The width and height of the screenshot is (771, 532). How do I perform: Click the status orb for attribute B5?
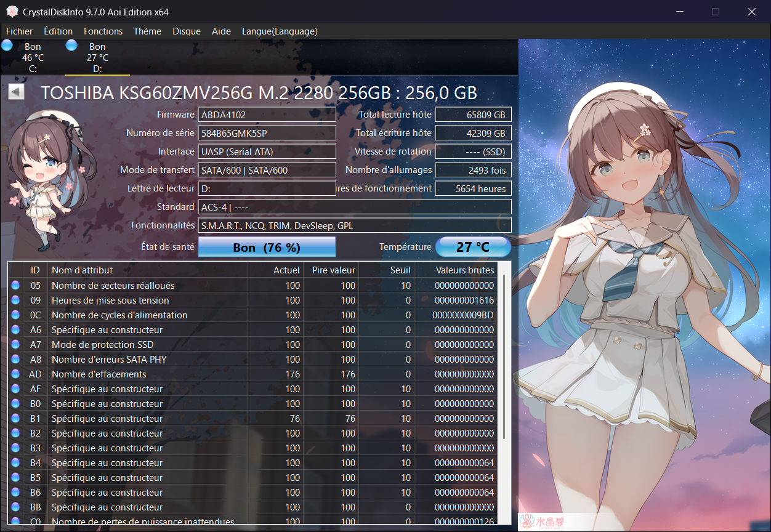pyautogui.click(x=15, y=478)
